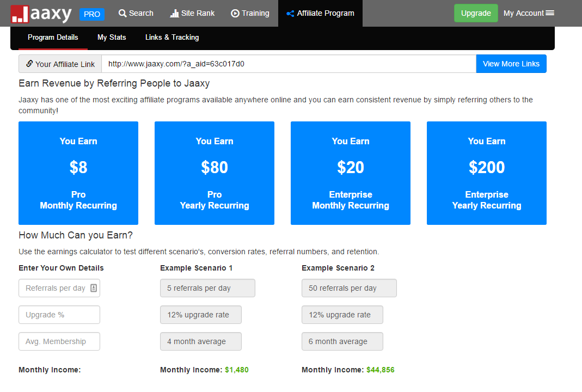
Task: Click the Site Rank bar chart icon
Action: (x=174, y=14)
